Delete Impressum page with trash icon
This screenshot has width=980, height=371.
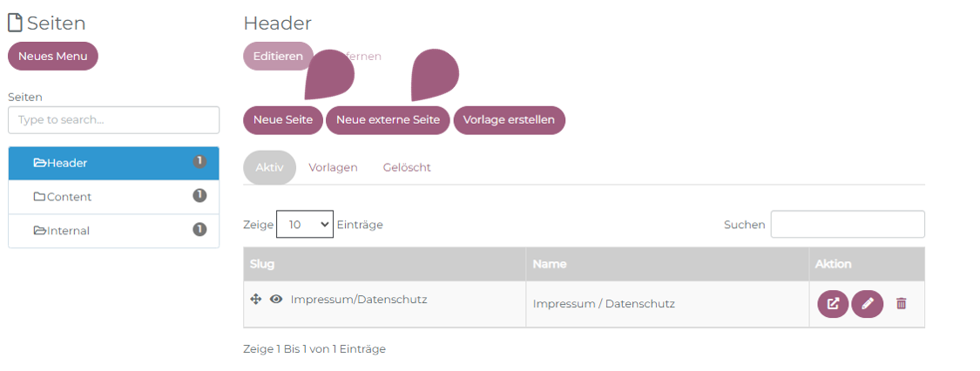tap(901, 304)
